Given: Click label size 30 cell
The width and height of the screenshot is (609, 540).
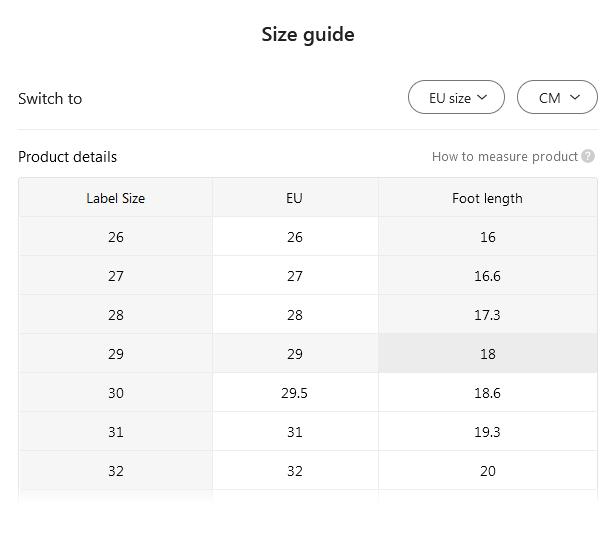Looking at the screenshot, I should coord(116,393).
